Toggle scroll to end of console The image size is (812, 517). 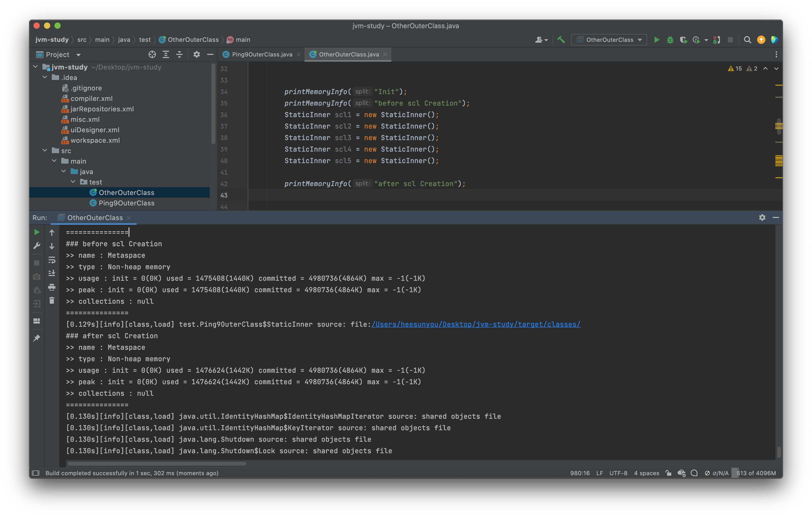[52, 273]
